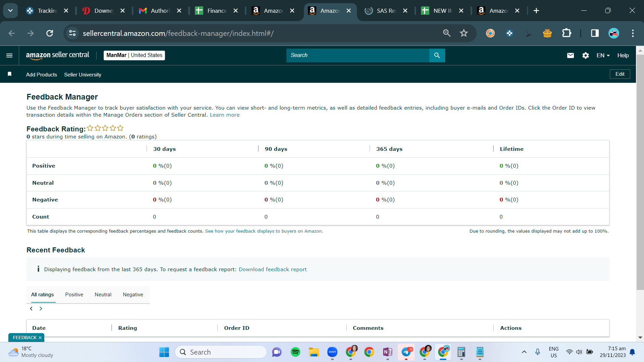Open the Seller Central hamburger menu
Image resolution: width=644 pixels, height=362 pixels.
pyautogui.click(x=9, y=55)
